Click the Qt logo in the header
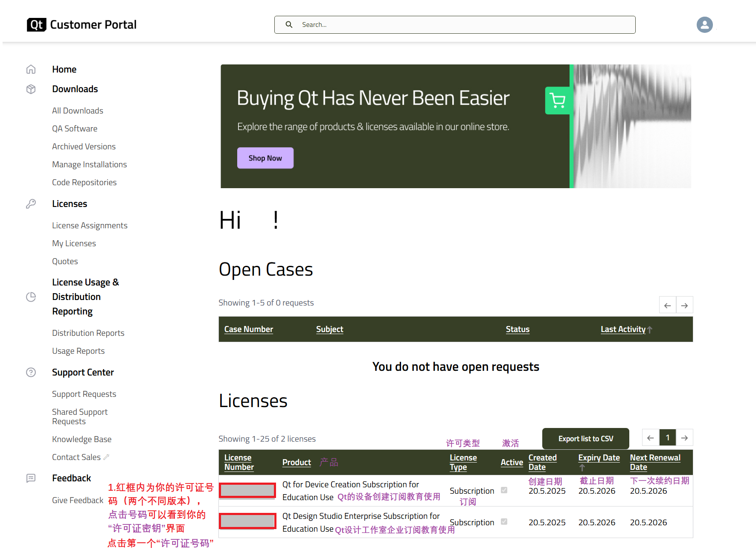The image size is (756, 553). pyautogui.click(x=36, y=25)
